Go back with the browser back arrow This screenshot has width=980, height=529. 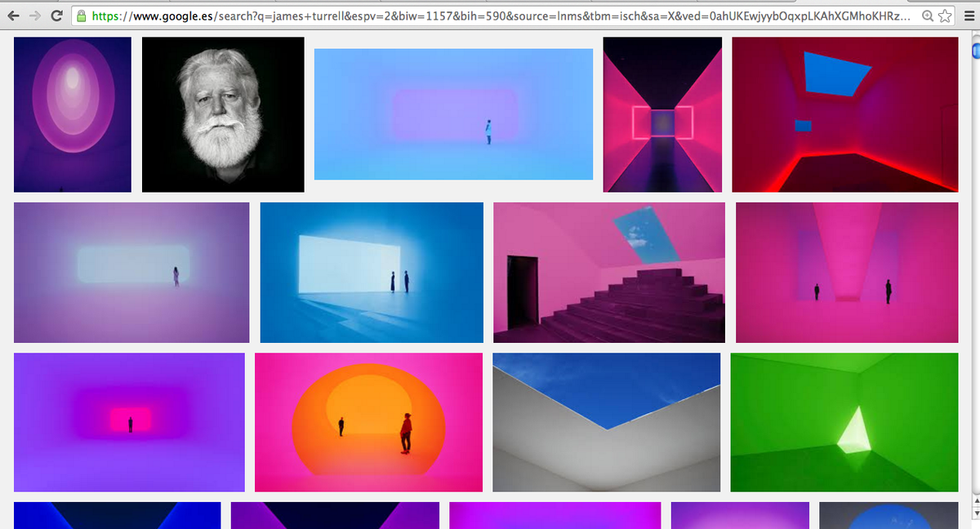tap(14, 16)
